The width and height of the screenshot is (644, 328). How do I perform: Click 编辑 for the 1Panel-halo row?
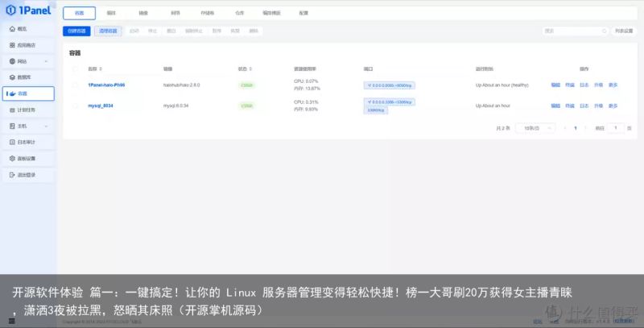click(x=555, y=85)
